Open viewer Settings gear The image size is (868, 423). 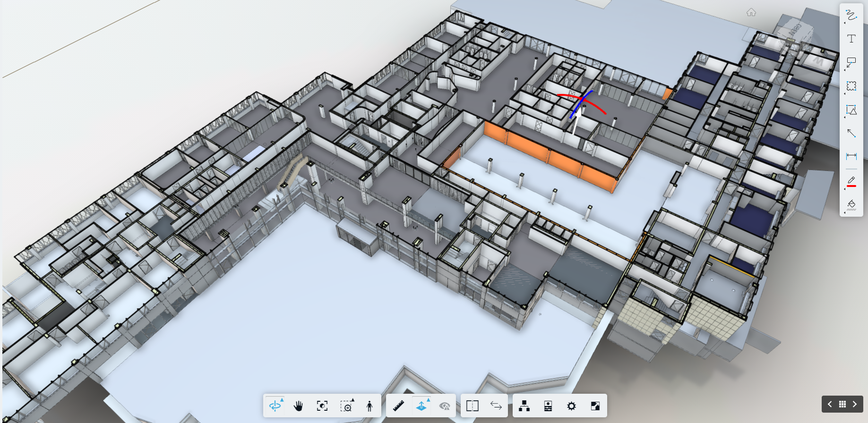pyautogui.click(x=572, y=406)
